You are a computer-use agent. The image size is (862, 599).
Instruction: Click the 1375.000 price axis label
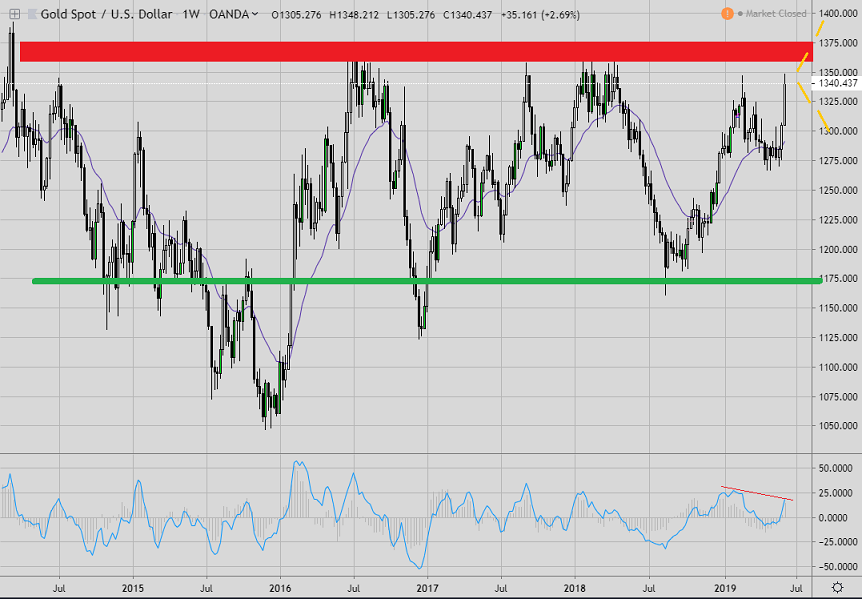coord(838,43)
